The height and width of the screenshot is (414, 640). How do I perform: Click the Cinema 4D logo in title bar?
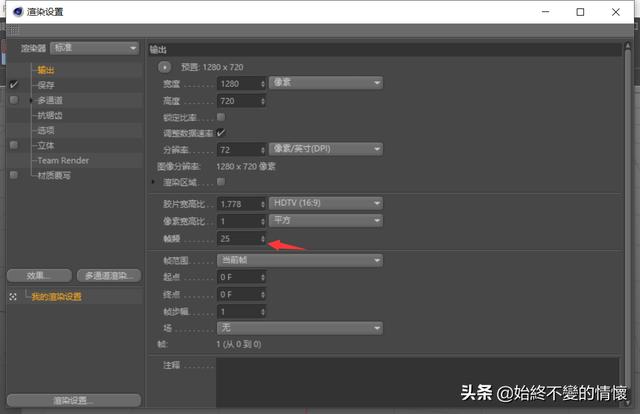pyautogui.click(x=18, y=12)
